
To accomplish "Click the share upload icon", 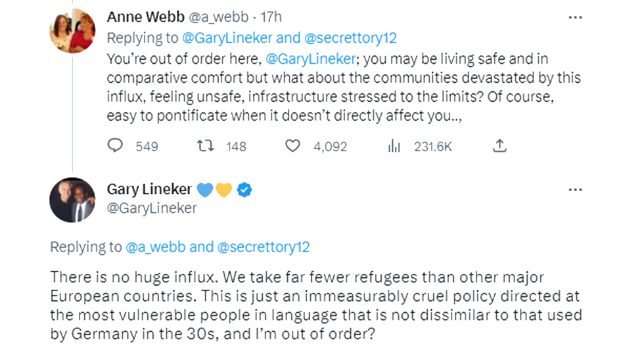I will point(500,146).
